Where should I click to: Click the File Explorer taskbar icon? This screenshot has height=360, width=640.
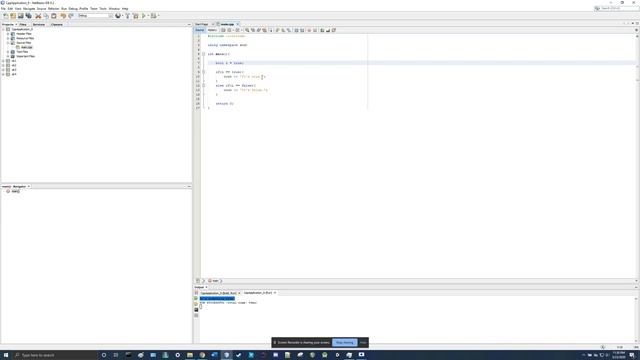(x=190, y=355)
